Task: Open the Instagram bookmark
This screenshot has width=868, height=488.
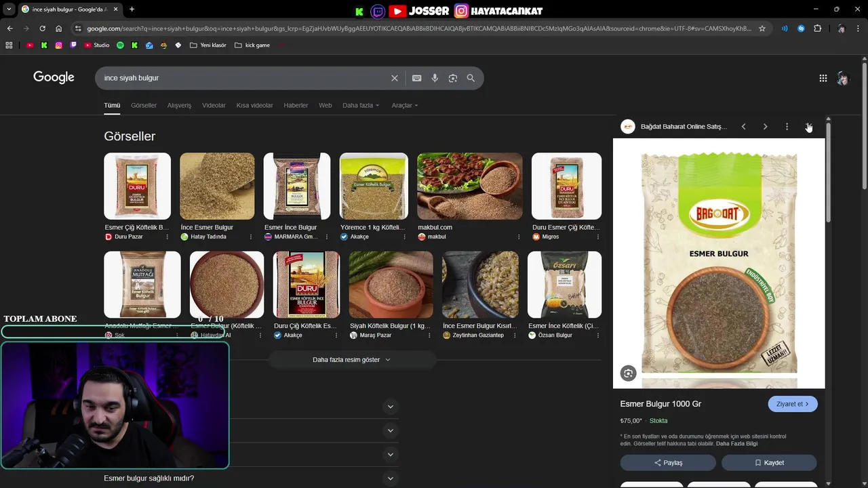Action: click(x=59, y=45)
